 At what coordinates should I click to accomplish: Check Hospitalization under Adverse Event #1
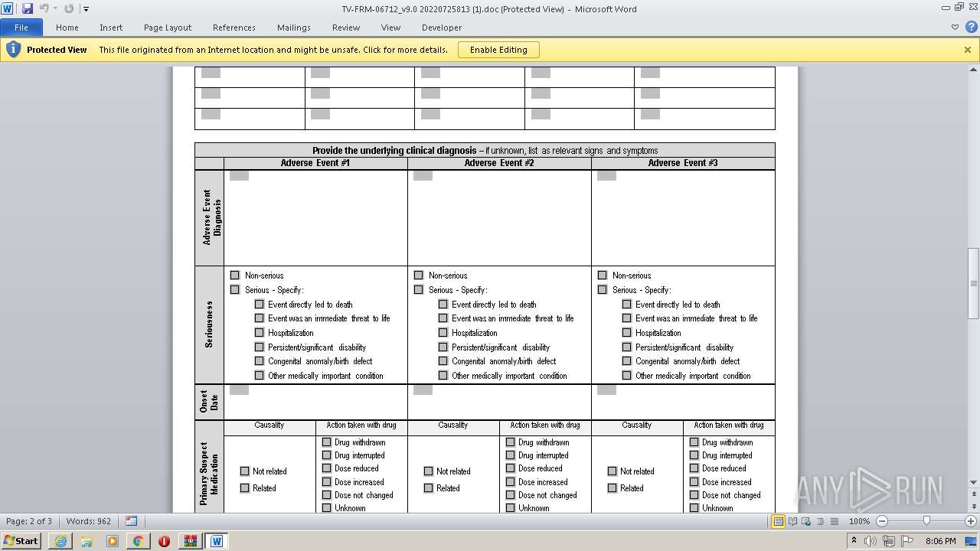(x=260, y=333)
